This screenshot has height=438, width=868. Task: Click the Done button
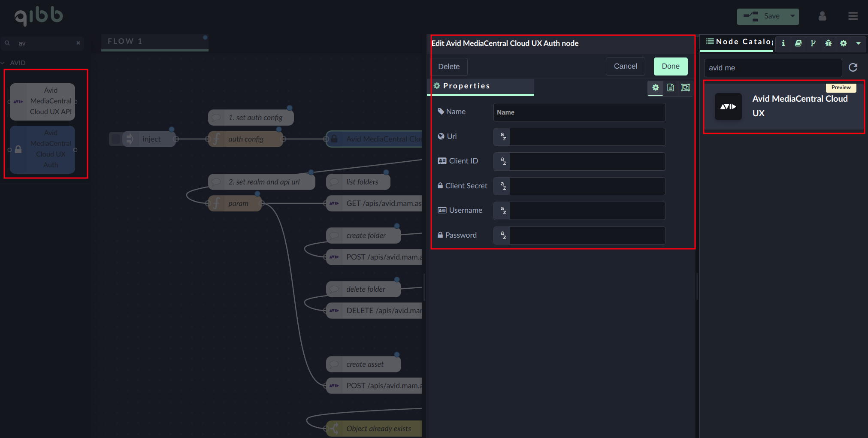click(x=670, y=66)
